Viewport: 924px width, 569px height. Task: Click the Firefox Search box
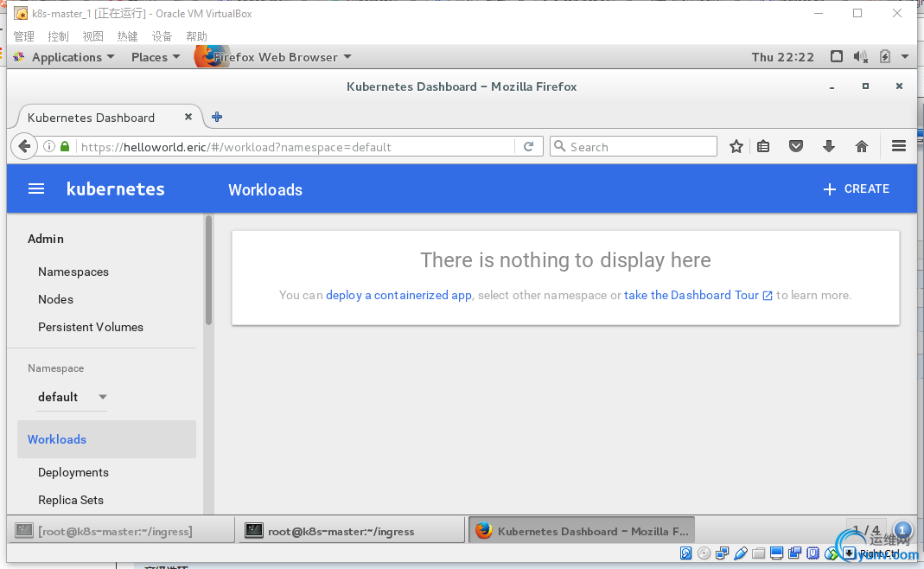click(634, 146)
